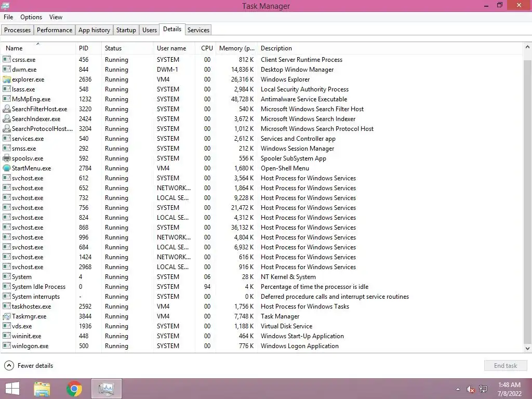
Task: Click the System Idle Process icon
Action: 6,287
